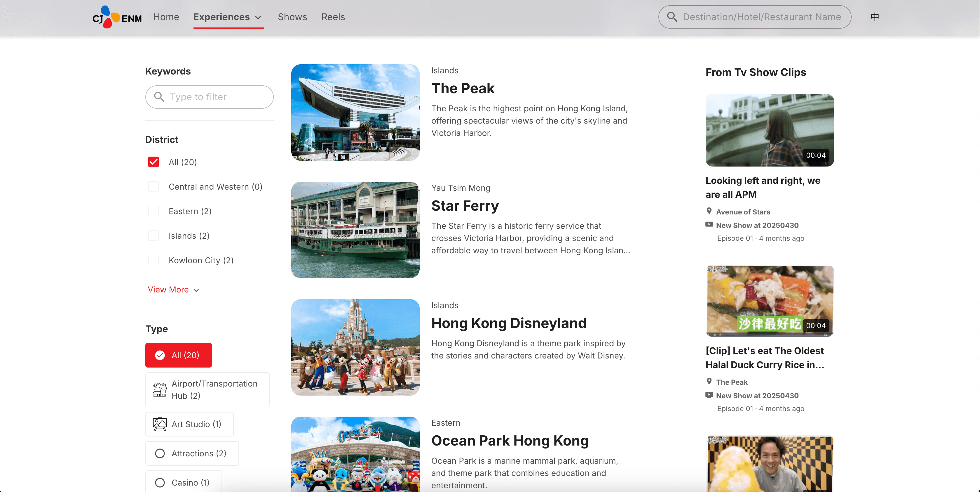Click the show icon beside New Show at 20250430
This screenshot has width=980, height=492.
tap(709, 224)
